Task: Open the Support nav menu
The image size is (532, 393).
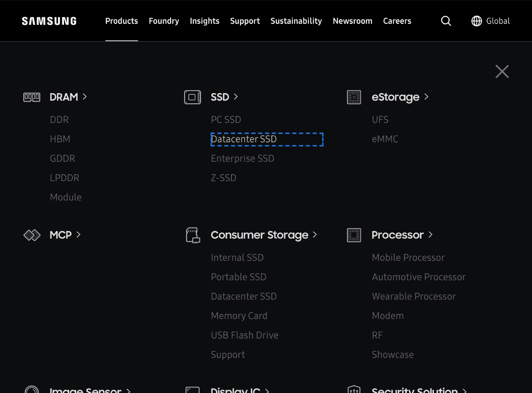Action: pos(245,21)
